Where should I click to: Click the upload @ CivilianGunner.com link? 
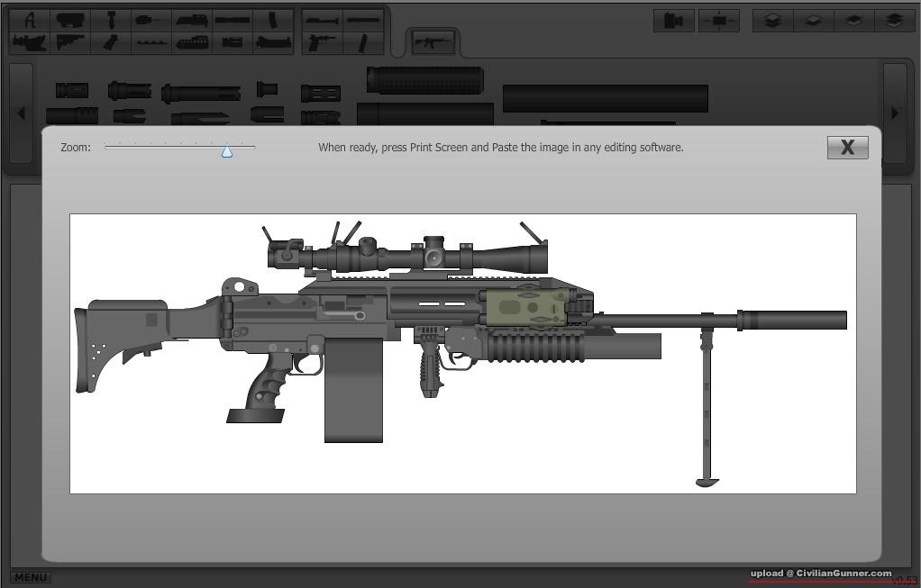click(x=821, y=574)
